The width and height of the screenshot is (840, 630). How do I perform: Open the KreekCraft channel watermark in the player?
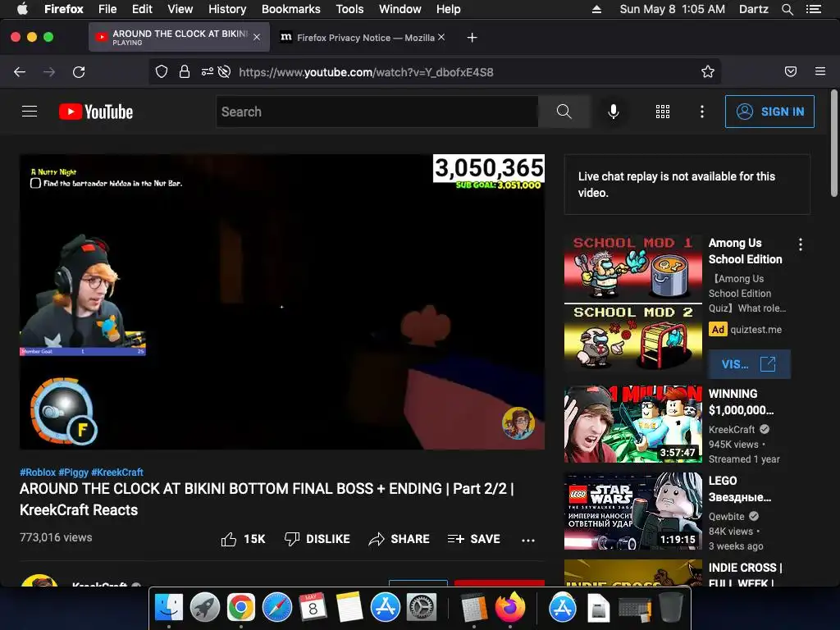point(518,422)
